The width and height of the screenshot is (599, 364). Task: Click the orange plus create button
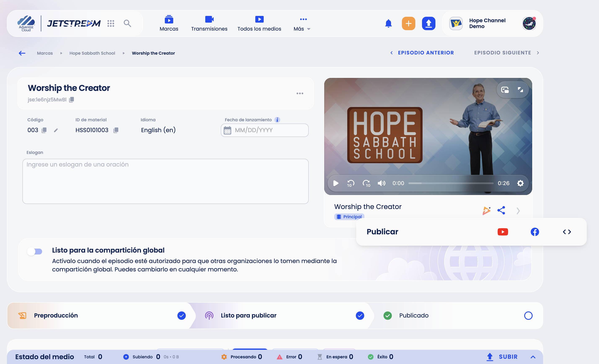coord(408,24)
